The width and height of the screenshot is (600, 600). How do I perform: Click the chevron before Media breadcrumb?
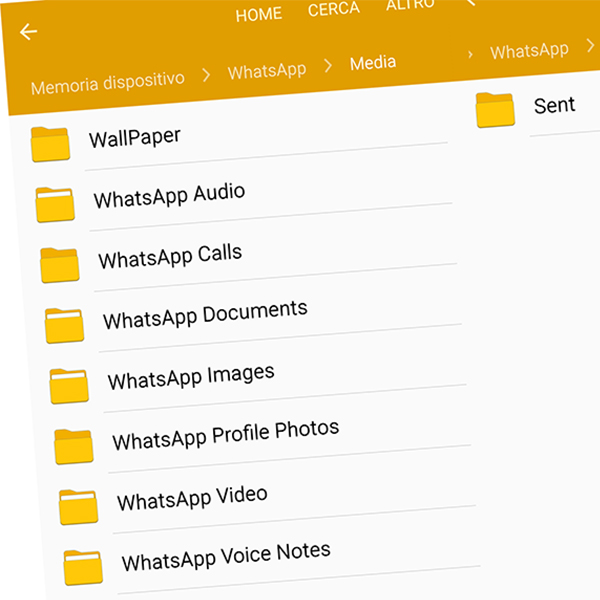pos(328,66)
